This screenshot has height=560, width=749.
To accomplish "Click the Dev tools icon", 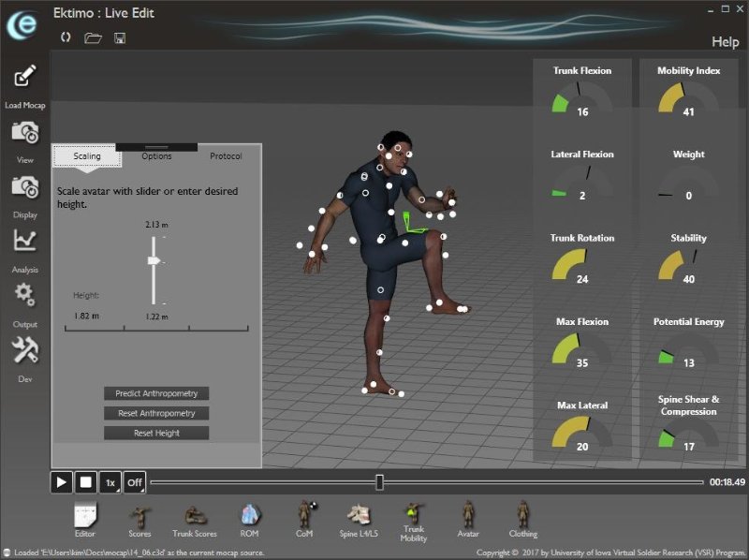I will click(x=25, y=351).
